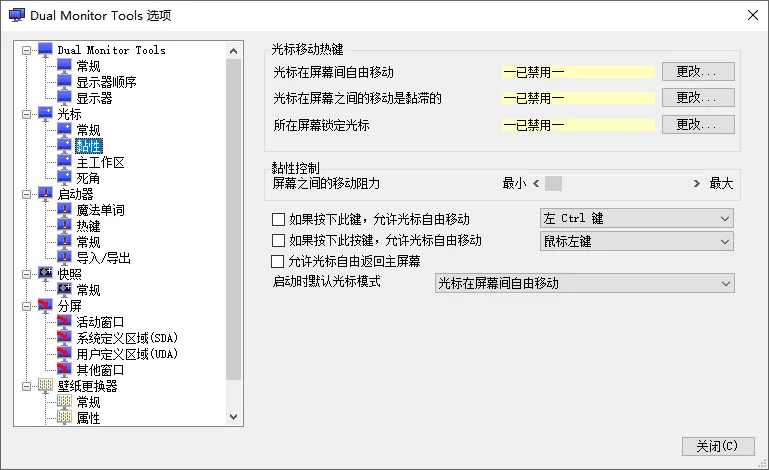Click the tree scrollbar up arrow

(x=233, y=51)
